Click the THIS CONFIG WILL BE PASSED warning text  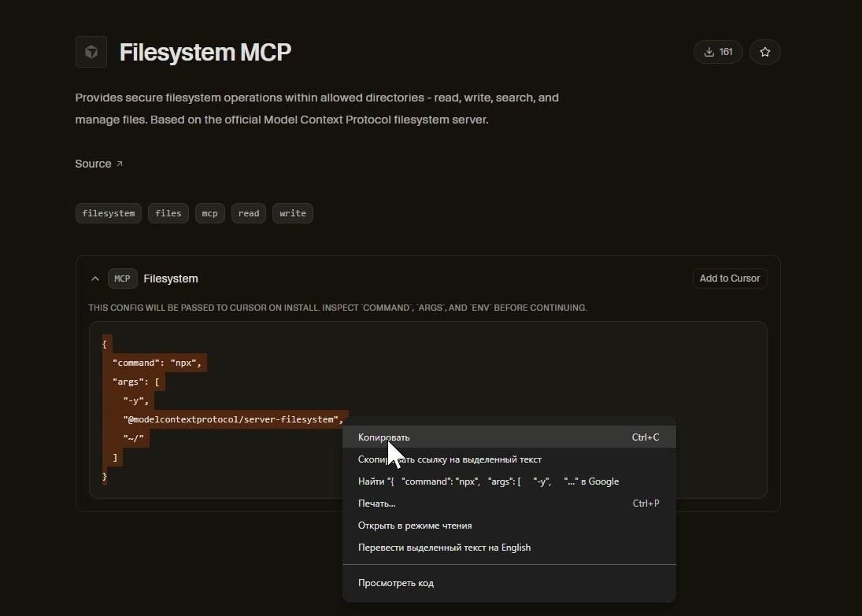[338, 308]
